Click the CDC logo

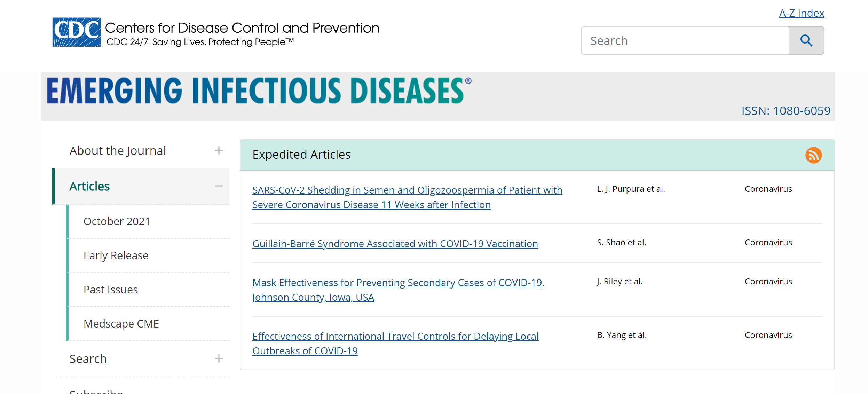click(77, 32)
